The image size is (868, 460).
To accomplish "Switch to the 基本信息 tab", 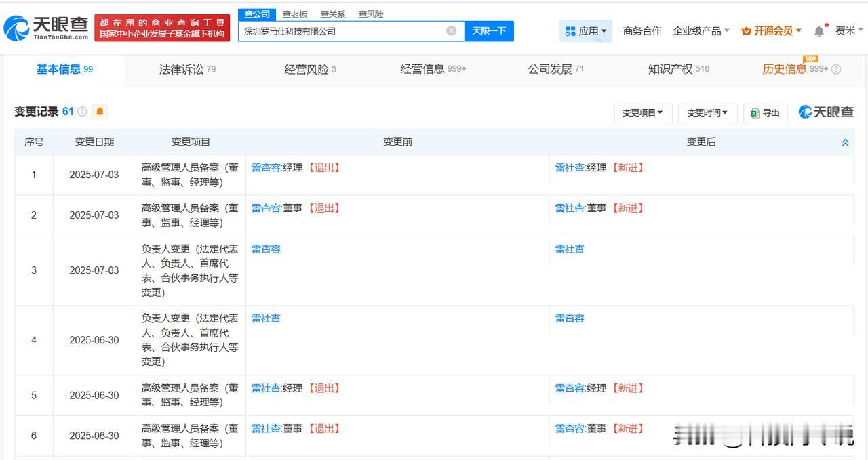I will point(64,69).
